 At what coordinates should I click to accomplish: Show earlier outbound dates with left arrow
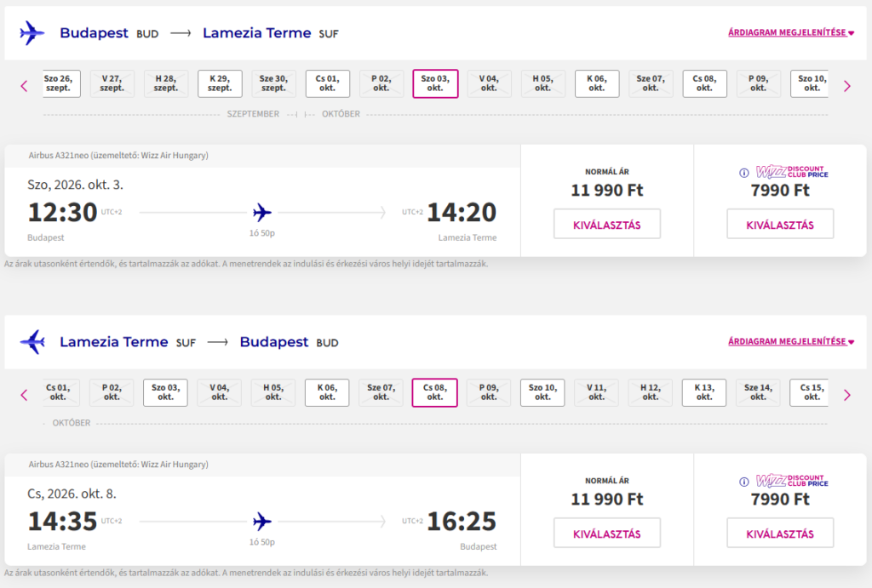24,85
